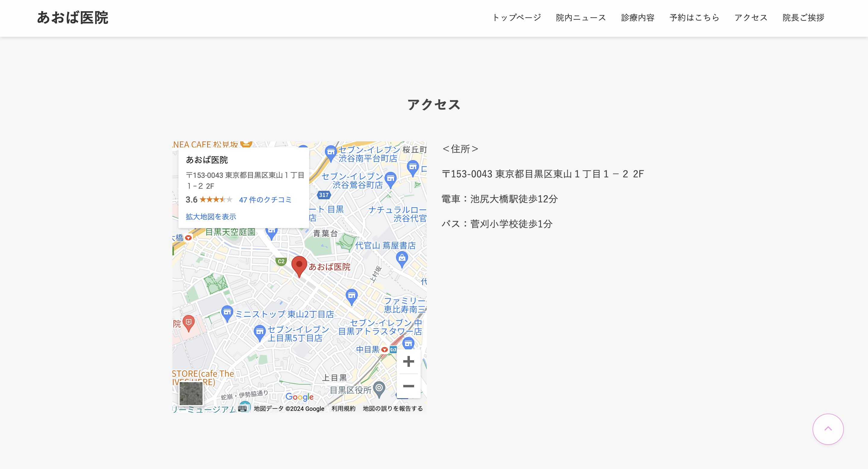Open the アクセス navigation menu item
The image size is (868, 469).
(x=751, y=17)
